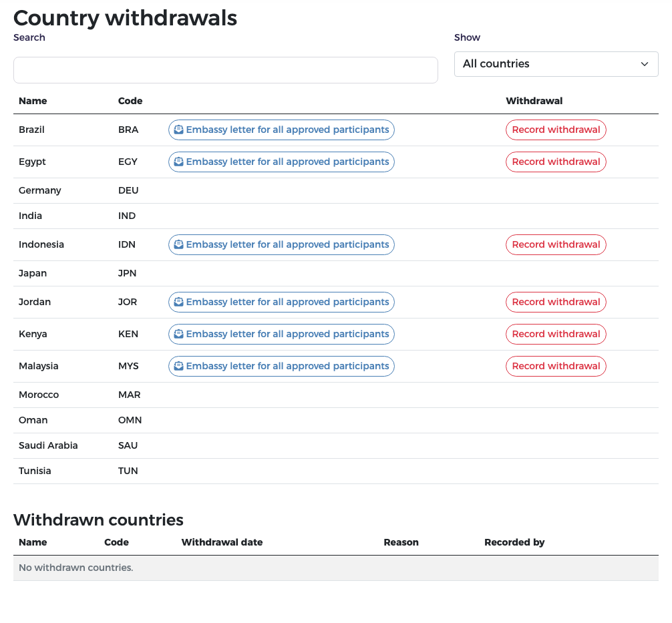Click the DEU country code
Screen dimensions: 672x623
point(128,191)
